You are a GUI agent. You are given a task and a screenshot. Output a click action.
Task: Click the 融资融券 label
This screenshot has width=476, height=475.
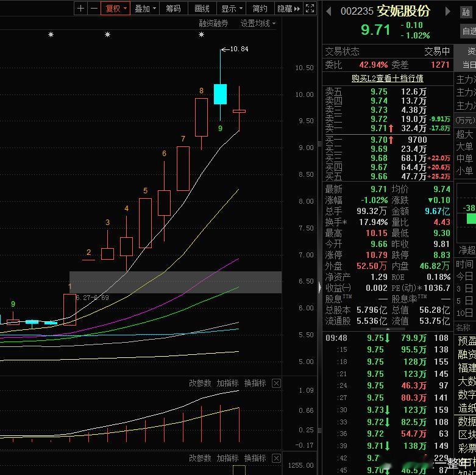pyautogui.click(x=213, y=23)
